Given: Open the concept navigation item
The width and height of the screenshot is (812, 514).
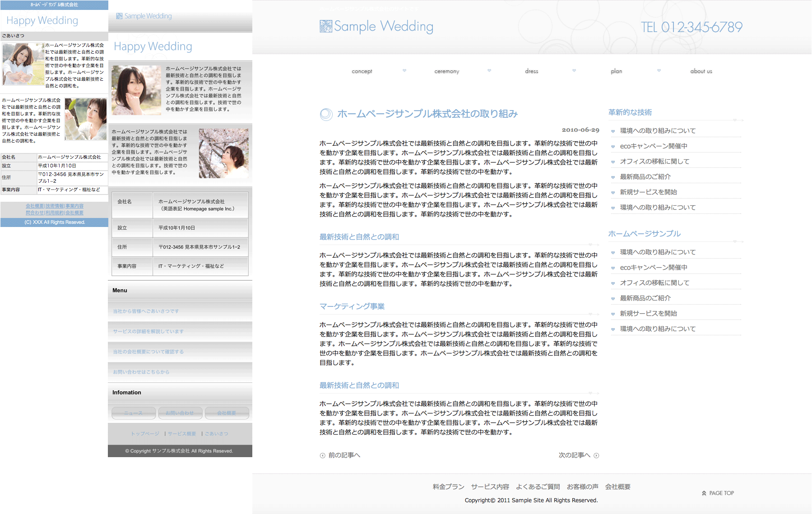Looking at the screenshot, I should click(362, 71).
